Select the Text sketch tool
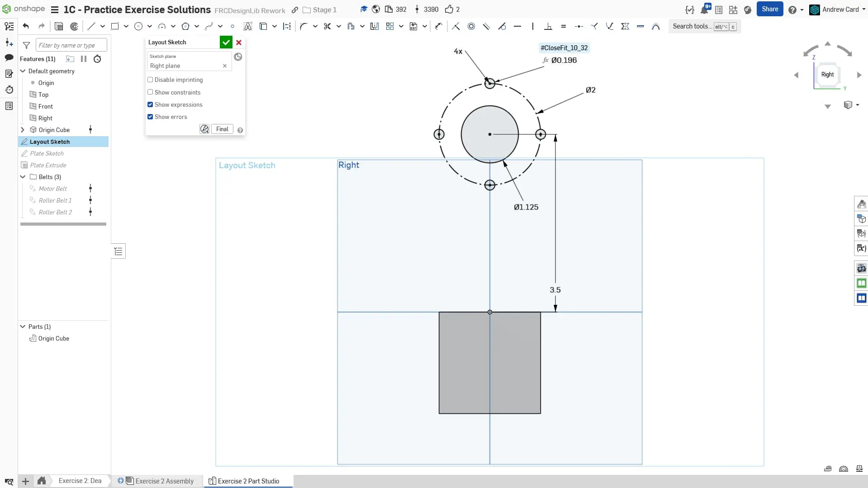The image size is (868, 488). [x=247, y=26]
